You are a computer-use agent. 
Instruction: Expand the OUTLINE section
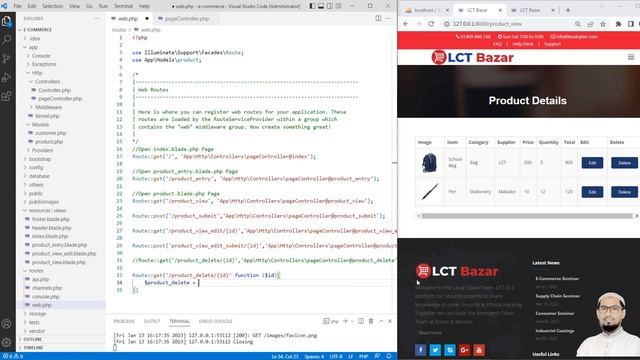point(33,339)
